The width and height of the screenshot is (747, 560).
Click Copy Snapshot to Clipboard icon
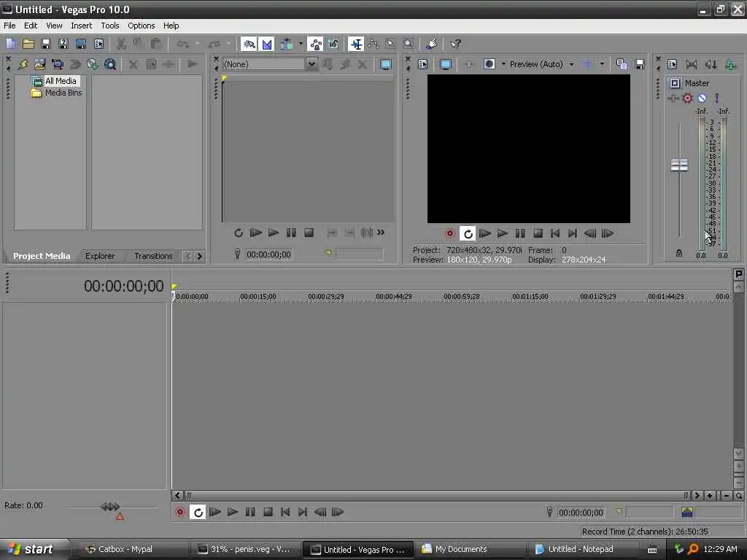622,64
